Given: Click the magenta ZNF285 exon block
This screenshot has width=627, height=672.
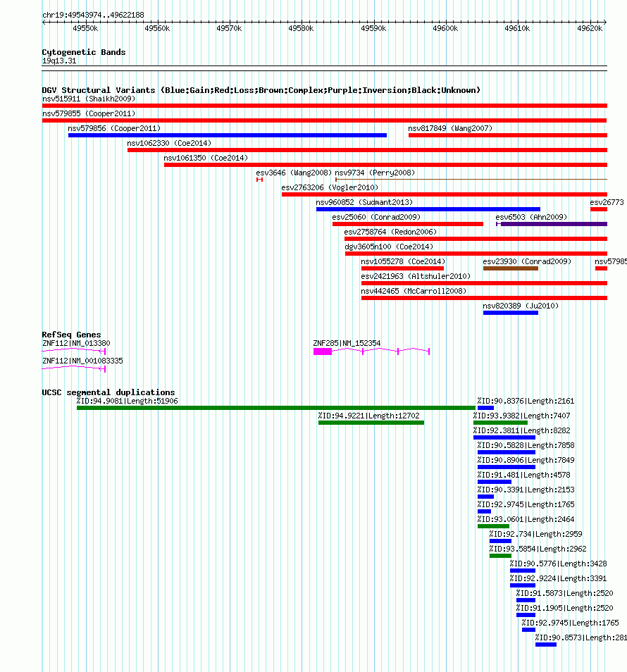Looking at the screenshot, I should 323,351.
